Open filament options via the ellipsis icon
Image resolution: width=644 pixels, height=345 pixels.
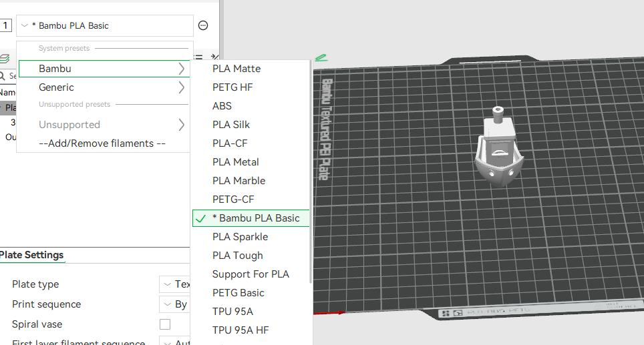203,25
